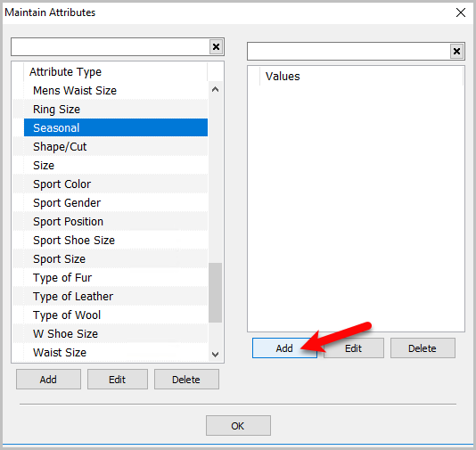The width and height of the screenshot is (476, 450).
Task: Select the highlighted Seasonal row
Action: pyautogui.click(x=116, y=127)
